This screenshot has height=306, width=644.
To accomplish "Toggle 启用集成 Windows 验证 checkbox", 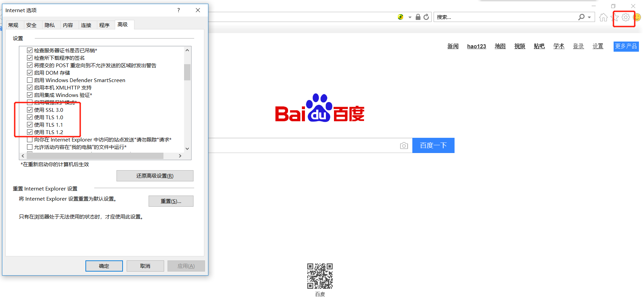I will click(30, 95).
